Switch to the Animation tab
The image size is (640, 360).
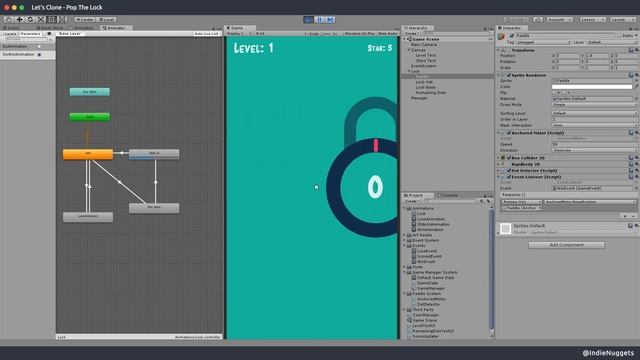[82, 28]
